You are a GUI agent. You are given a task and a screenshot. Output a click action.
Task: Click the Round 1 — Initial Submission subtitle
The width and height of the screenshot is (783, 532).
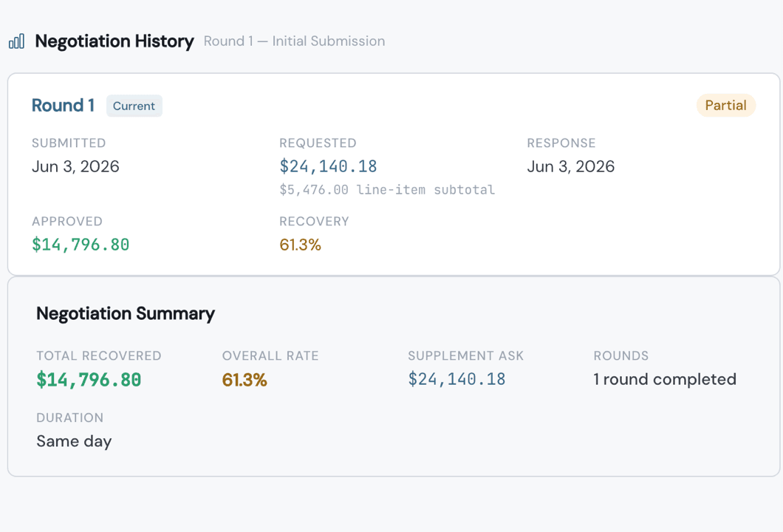[x=294, y=41]
